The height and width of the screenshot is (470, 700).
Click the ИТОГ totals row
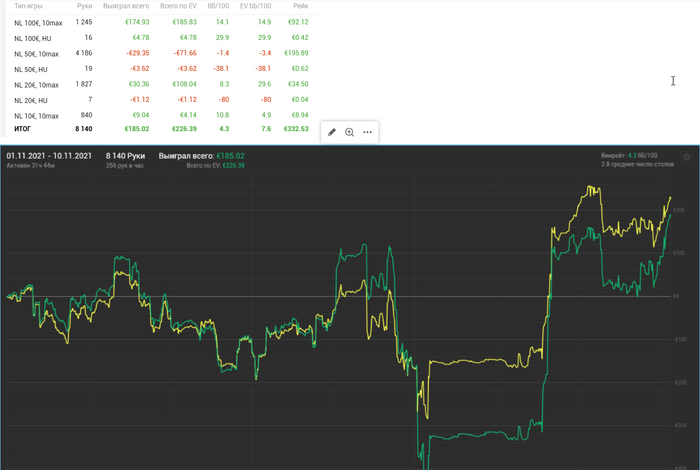161,129
